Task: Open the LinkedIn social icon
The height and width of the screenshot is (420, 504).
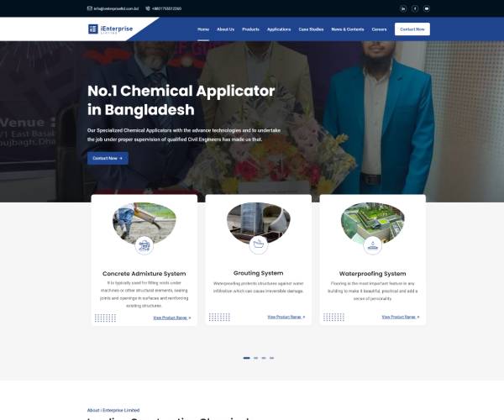Action: point(403,8)
